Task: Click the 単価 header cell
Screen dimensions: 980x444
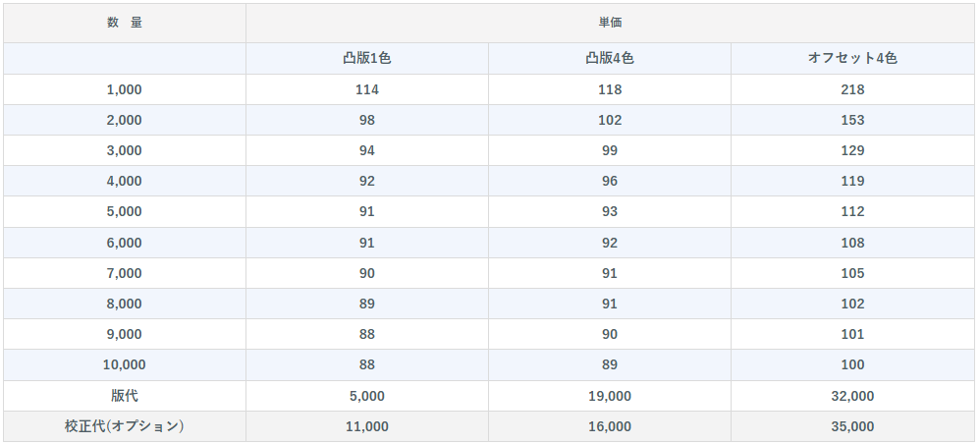Action: pos(610,24)
